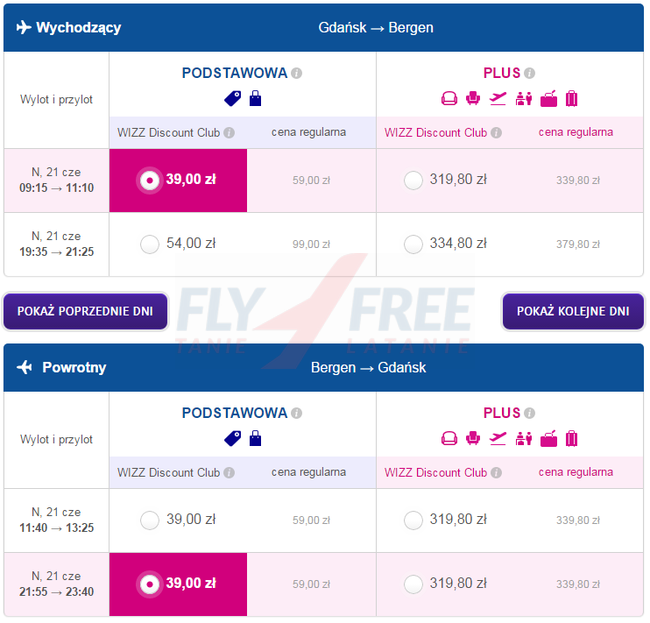This screenshot has width=650, height=623.
Task: Choose 334,80 zł PLUS outbound fare
Action: 413,244
